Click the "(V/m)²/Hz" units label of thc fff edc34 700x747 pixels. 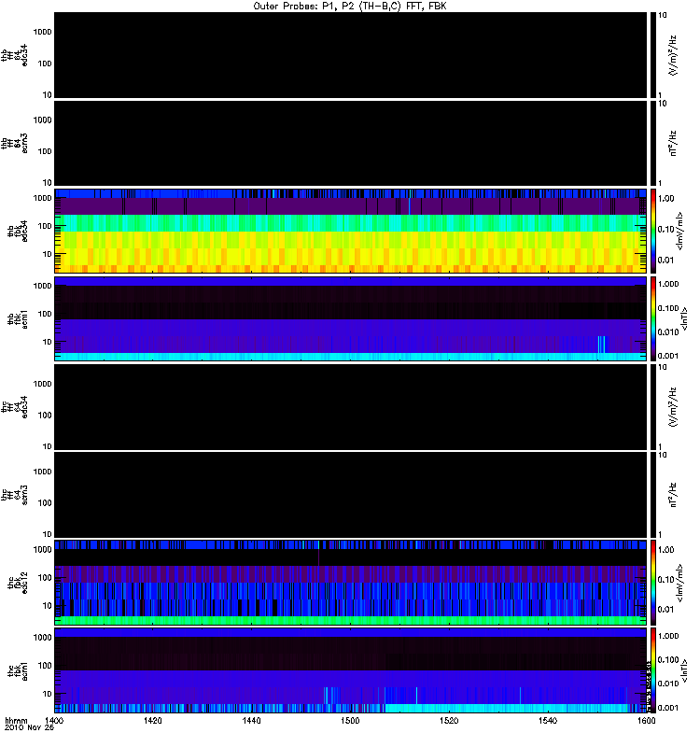[x=673, y=407]
